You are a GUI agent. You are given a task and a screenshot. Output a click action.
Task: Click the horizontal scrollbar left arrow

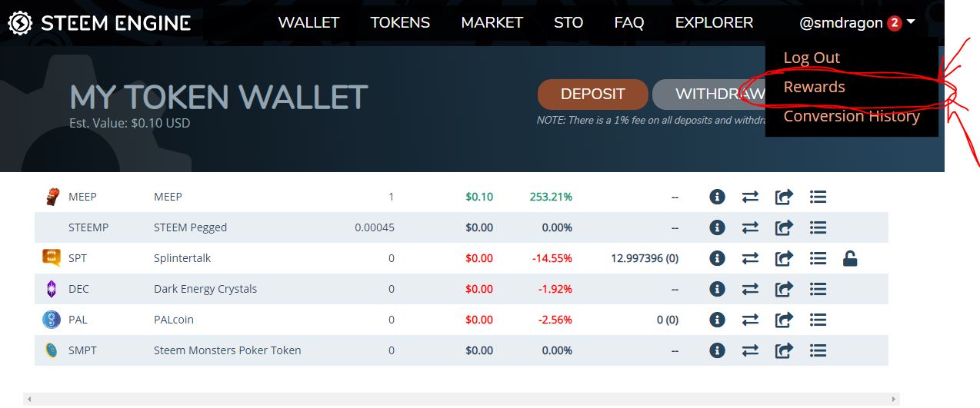[x=29, y=400]
